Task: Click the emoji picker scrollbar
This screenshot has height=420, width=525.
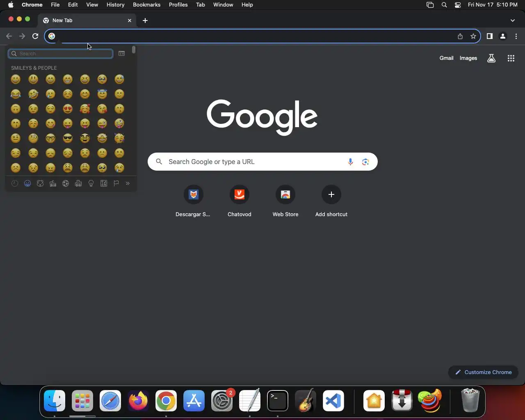Action: tap(134, 50)
